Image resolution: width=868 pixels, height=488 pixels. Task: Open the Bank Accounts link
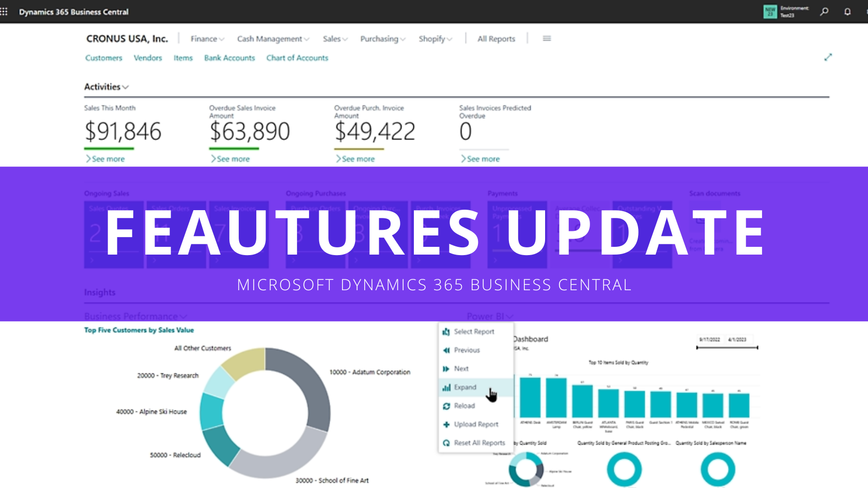tap(229, 58)
